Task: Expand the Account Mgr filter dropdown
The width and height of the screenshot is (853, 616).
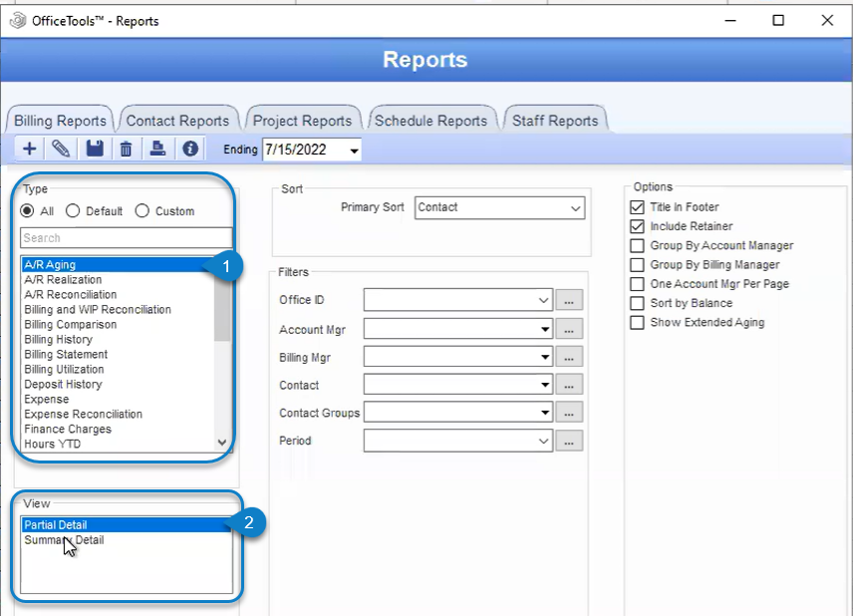Action: 544,329
